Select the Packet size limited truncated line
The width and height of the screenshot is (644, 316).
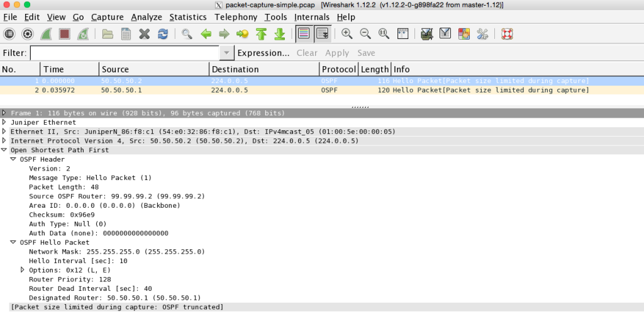(x=117, y=307)
